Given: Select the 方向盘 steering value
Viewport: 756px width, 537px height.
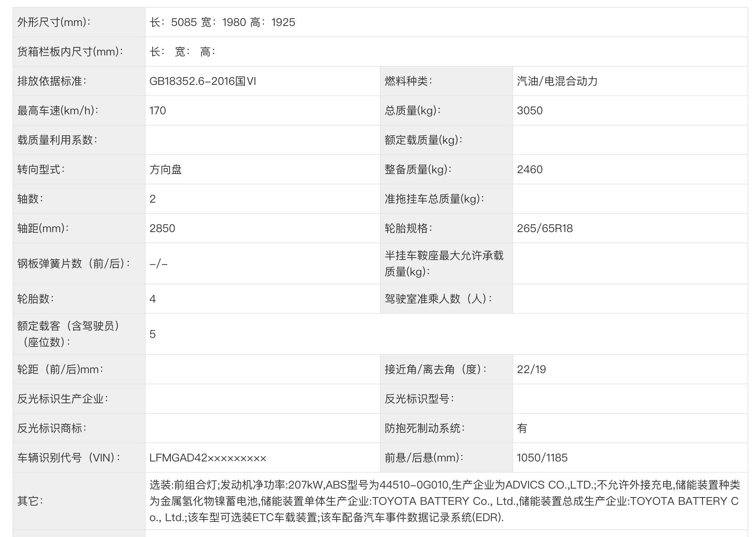Looking at the screenshot, I should (166, 169).
